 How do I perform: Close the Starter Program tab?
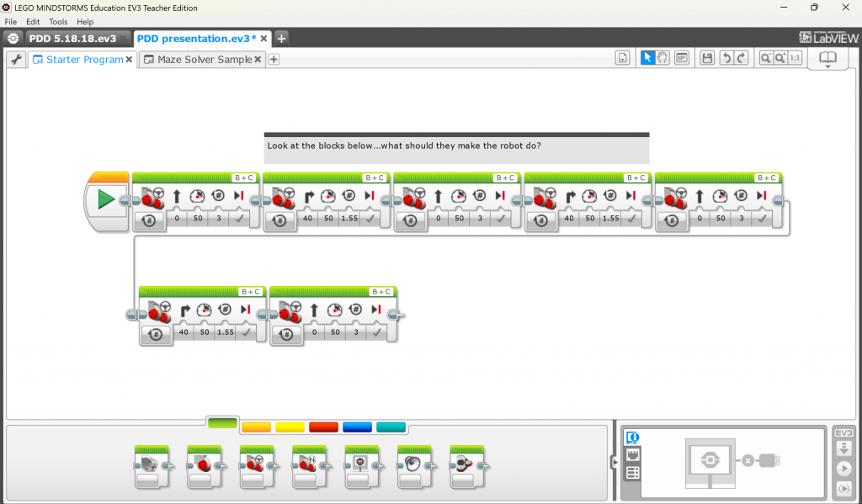[x=129, y=60]
